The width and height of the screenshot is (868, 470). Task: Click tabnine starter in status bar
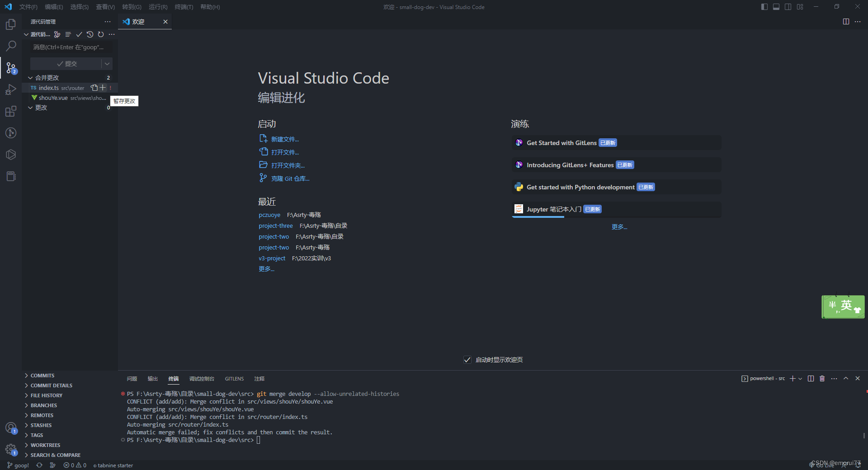[113, 465]
